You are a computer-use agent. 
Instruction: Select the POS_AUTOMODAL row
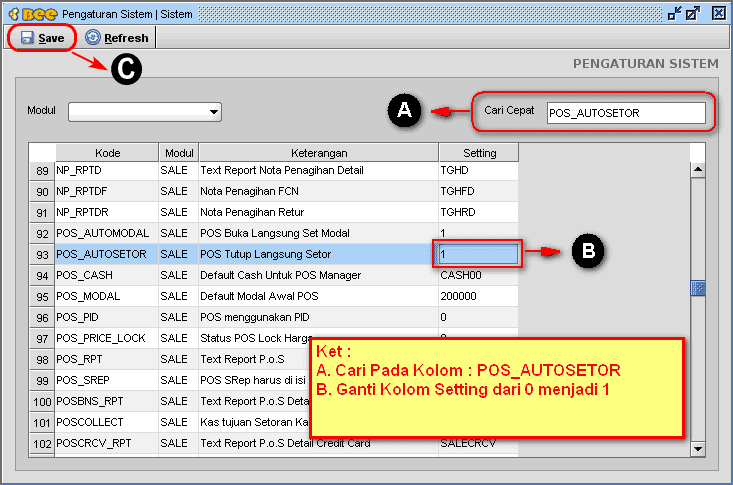106,233
